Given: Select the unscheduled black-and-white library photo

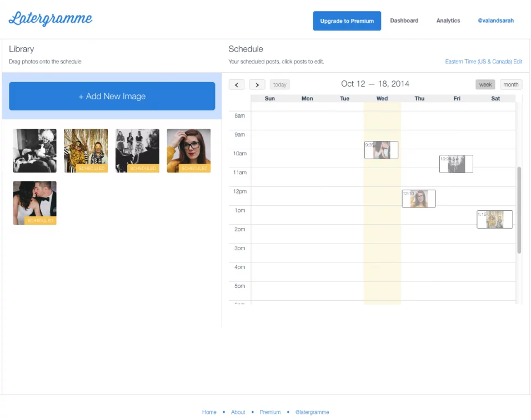Looking at the screenshot, I should 34,150.
